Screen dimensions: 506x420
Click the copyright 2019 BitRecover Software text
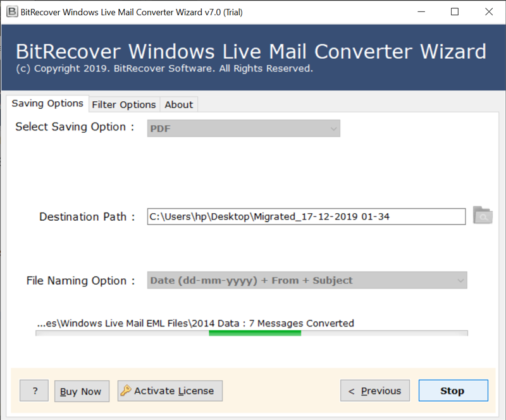(x=164, y=68)
